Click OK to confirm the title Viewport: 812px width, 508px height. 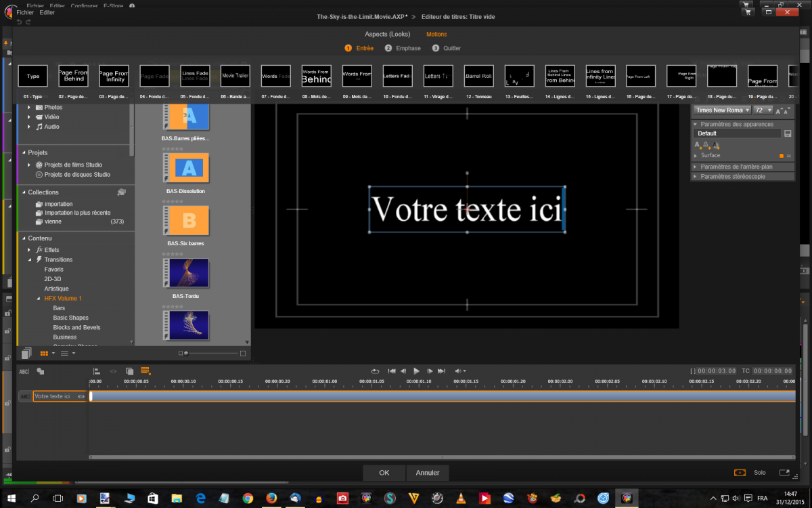click(384, 473)
